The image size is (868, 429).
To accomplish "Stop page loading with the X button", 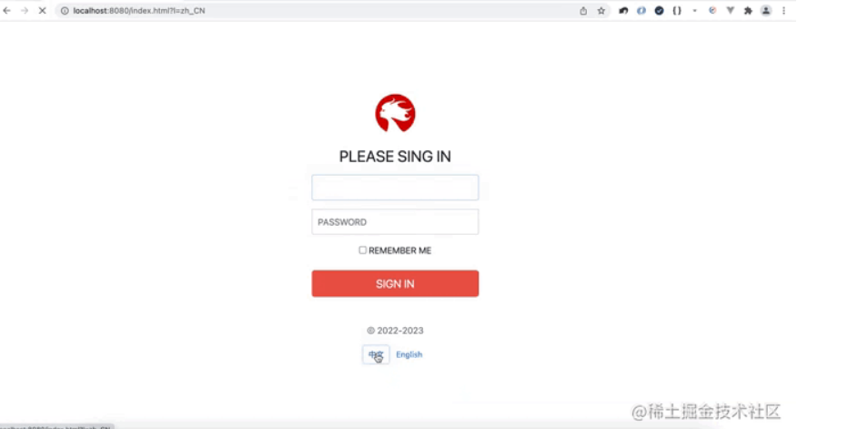I will pos(42,11).
